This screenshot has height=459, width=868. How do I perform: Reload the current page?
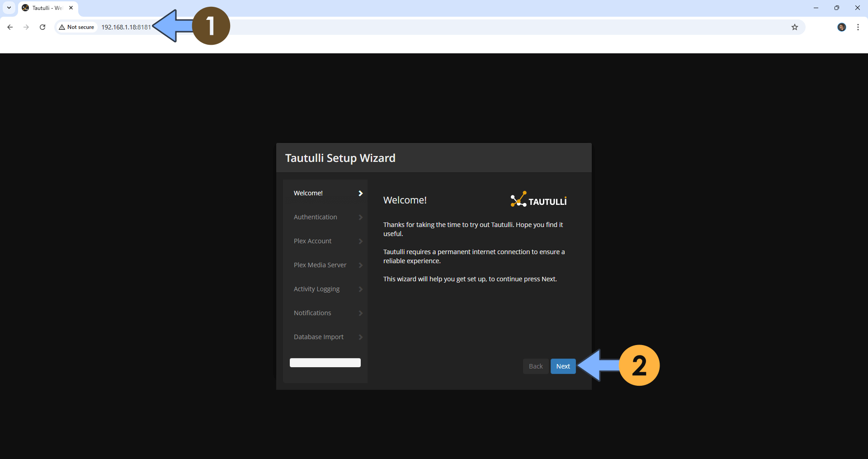pos(42,27)
